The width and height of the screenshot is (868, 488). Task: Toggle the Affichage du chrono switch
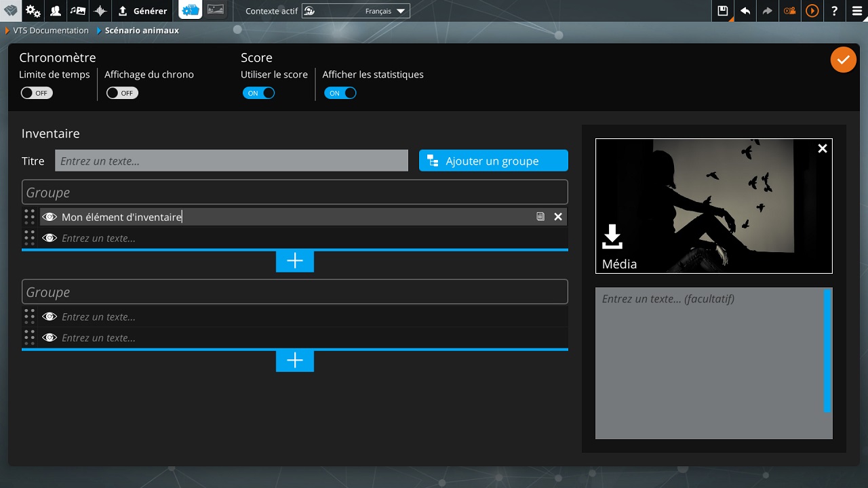[x=122, y=93]
